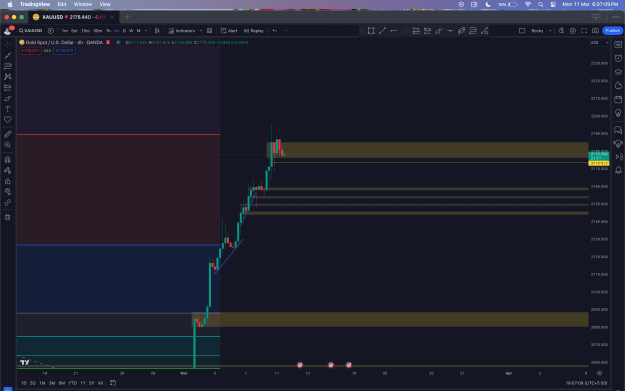Select the Text annotation tool
The height and width of the screenshot is (391, 625).
(x=8, y=109)
